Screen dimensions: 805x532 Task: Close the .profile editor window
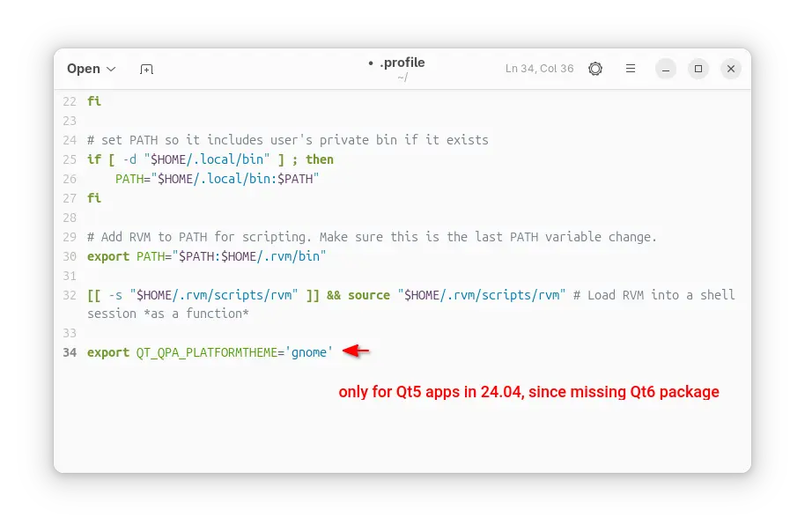730,69
